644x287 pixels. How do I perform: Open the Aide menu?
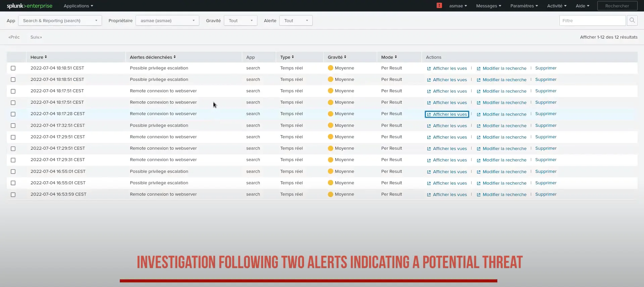tap(582, 6)
